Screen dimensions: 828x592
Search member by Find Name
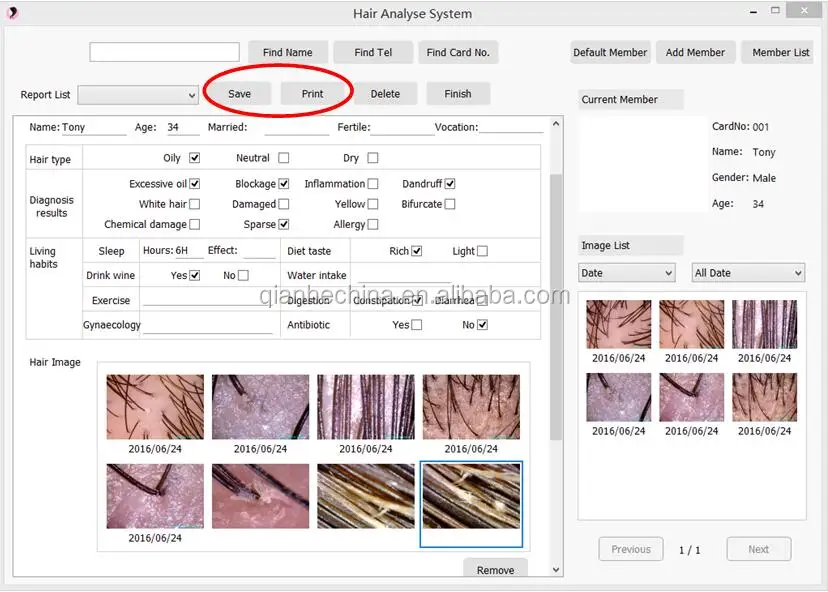[287, 51]
